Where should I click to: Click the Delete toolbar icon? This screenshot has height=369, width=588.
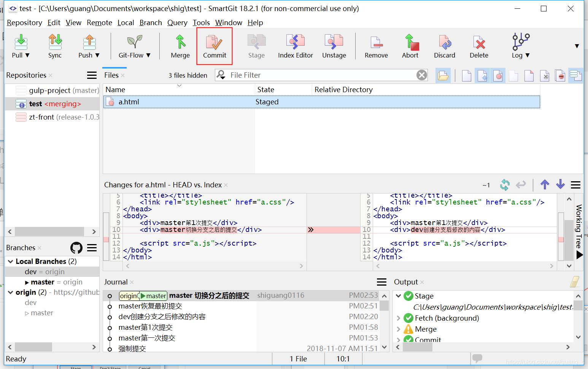click(479, 42)
